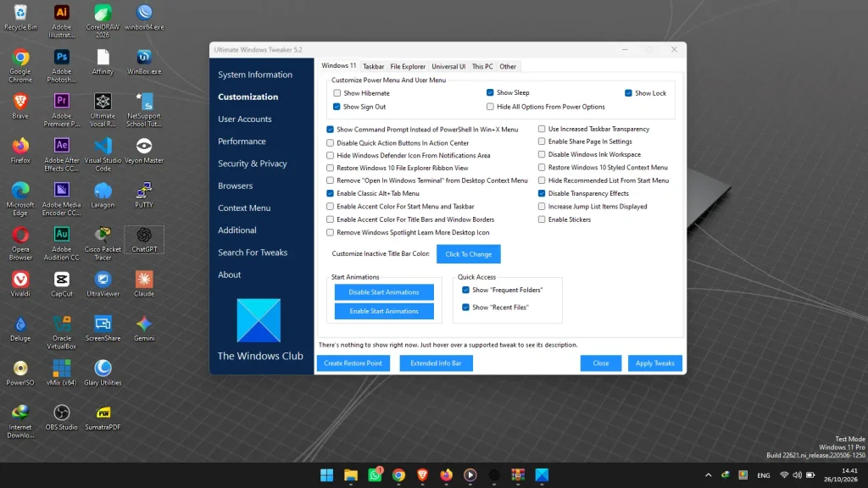Open WhatsApp from the taskbar
868x488 pixels.
coord(376,474)
